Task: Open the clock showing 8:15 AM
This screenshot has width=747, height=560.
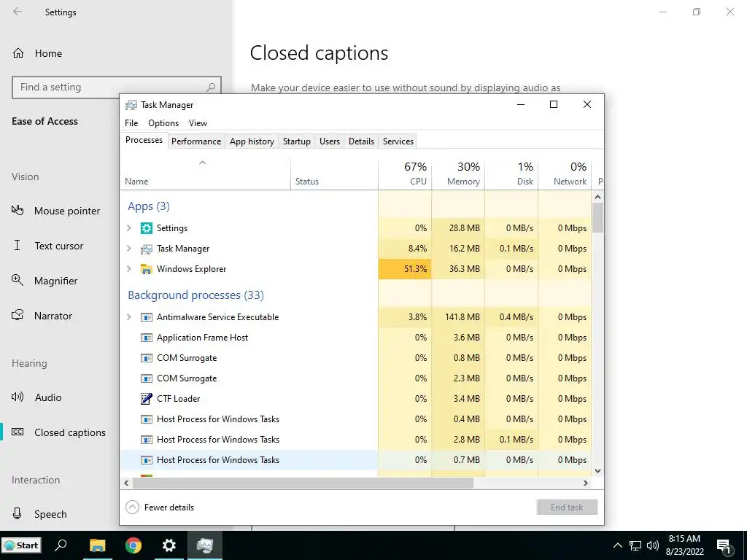Action: pos(684,545)
